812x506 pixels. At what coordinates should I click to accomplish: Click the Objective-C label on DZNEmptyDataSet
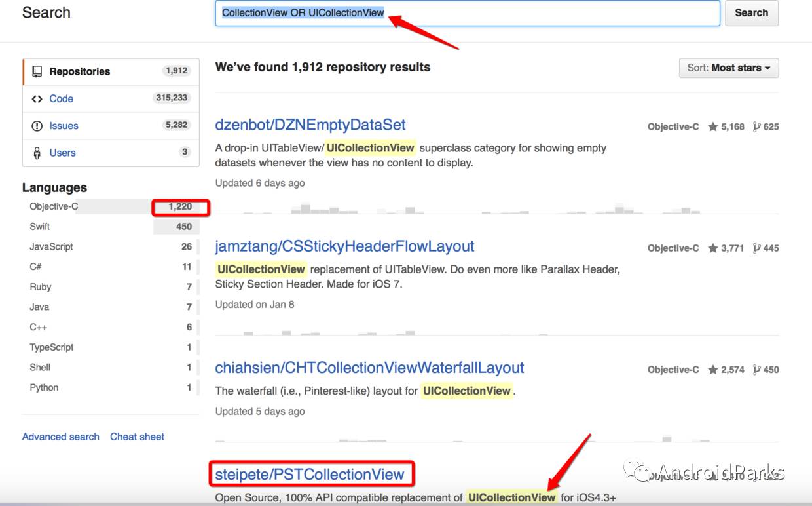(x=673, y=126)
